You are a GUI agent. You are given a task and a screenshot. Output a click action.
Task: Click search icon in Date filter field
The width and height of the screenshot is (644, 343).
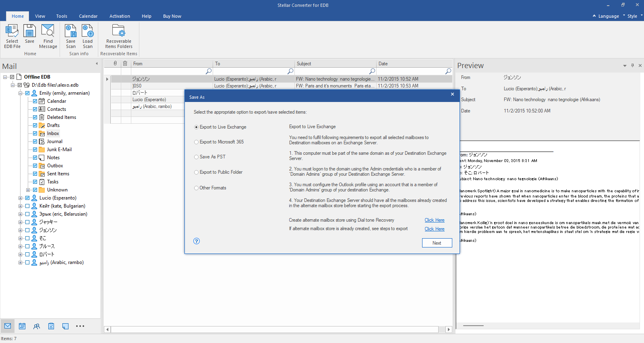pyautogui.click(x=448, y=71)
